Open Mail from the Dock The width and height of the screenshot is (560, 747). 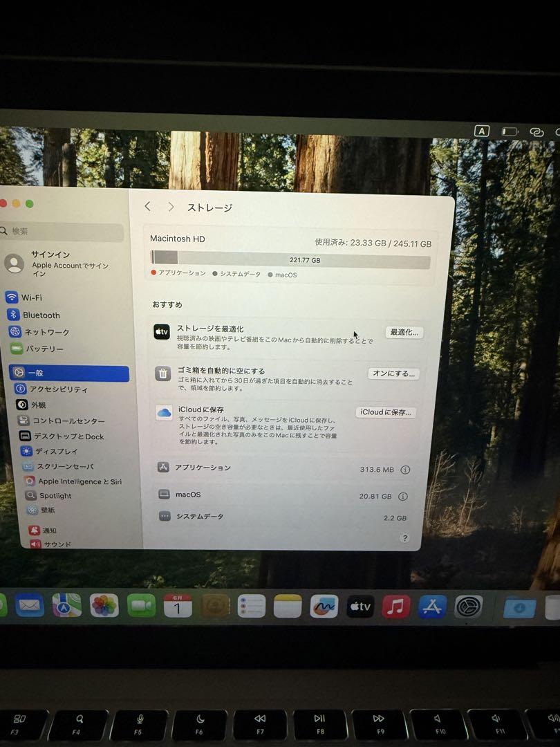tap(30, 605)
